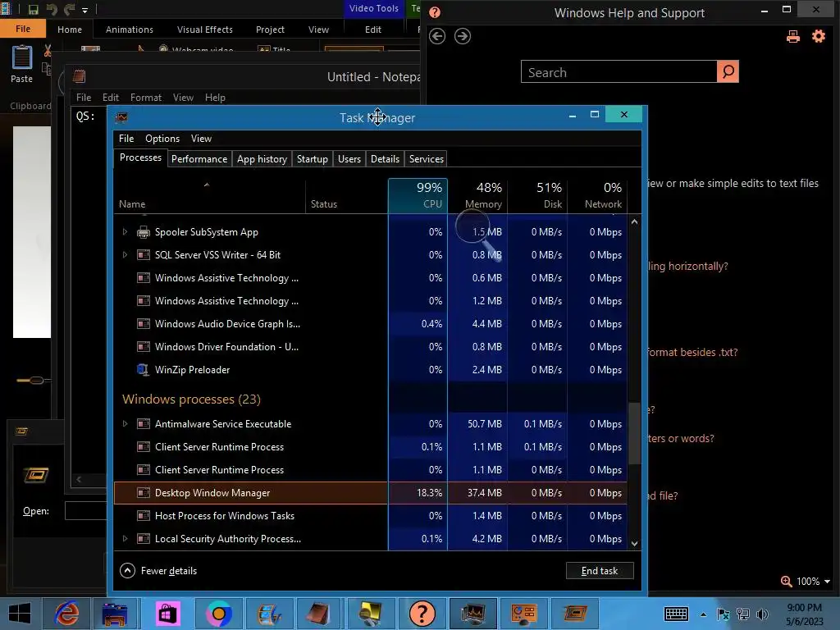Screen dimensions: 840x630
Task: Collapse view with Fewer details
Action: coord(158,571)
